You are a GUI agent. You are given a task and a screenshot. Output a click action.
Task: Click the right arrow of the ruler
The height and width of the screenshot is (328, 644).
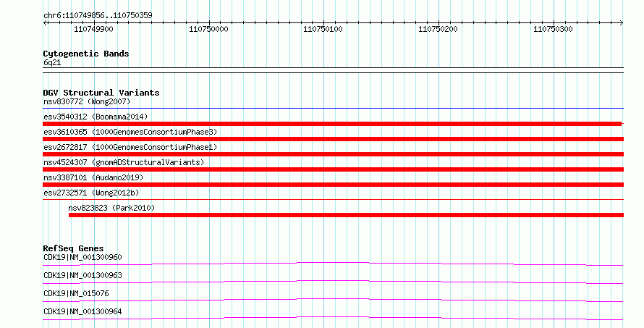622,23
